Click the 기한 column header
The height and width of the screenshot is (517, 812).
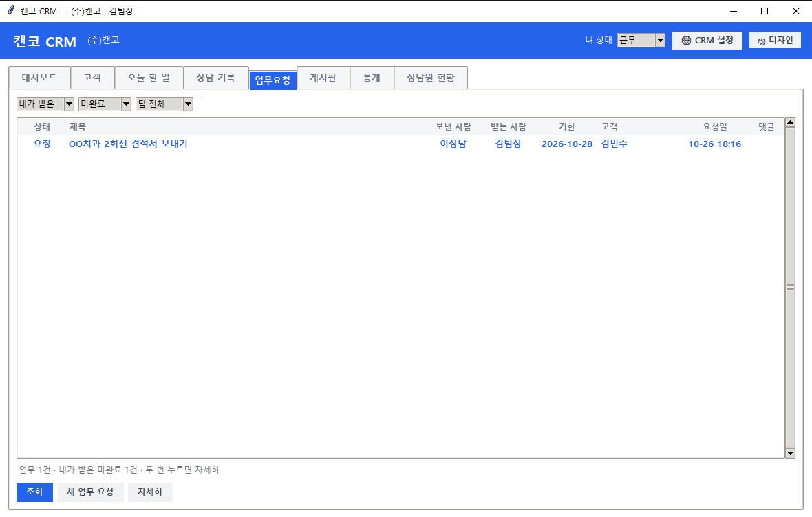point(567,126)
